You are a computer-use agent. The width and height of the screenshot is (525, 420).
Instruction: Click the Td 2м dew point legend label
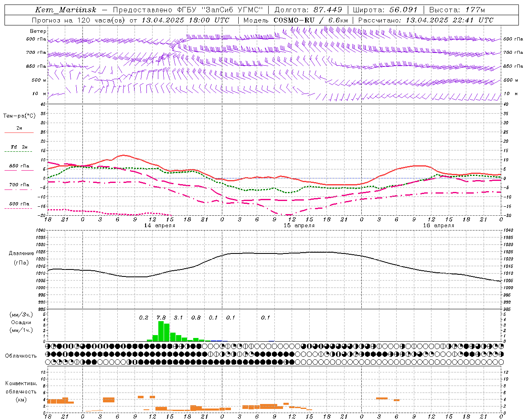tap(19, 147)
